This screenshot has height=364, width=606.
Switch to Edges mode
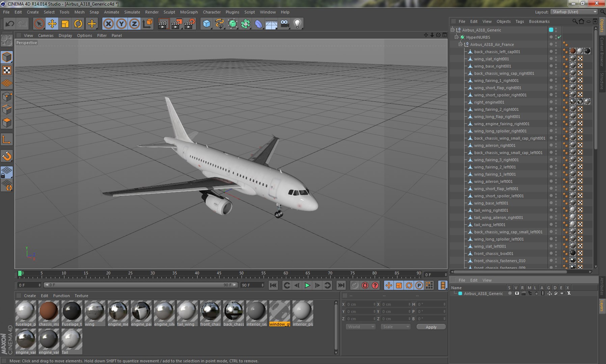point(7,110)
